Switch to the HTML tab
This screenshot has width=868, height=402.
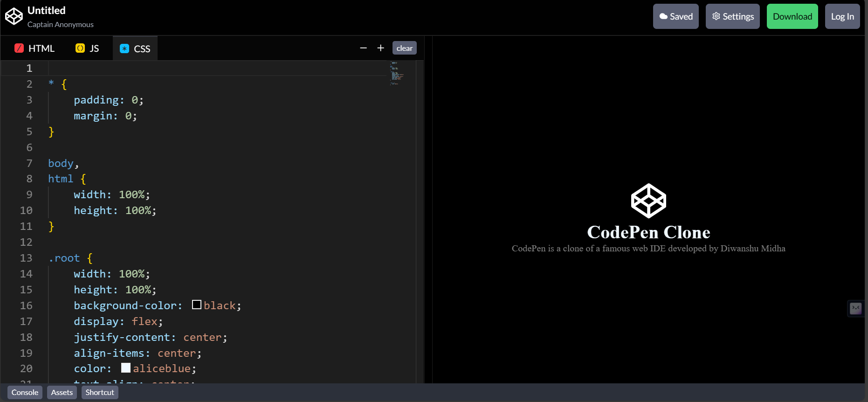click(x=35, y=49)
